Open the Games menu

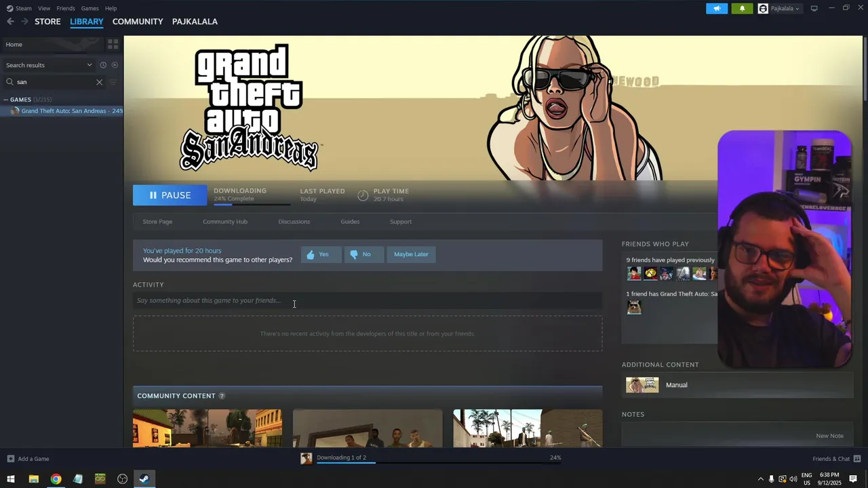coord(90,8)
